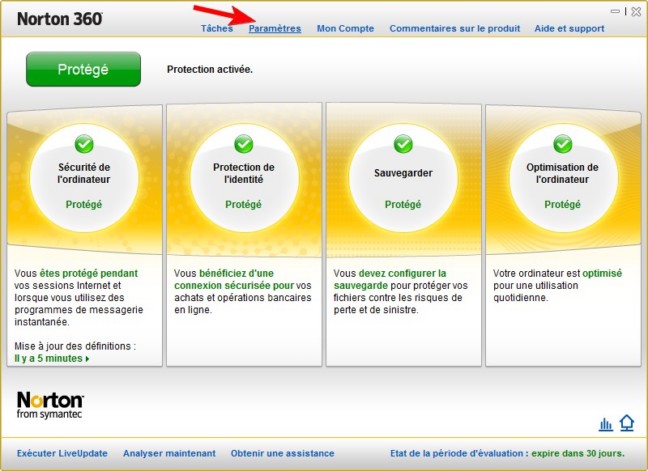This screenshot has height=471, width=648.
Task: Click the Sauvegarder checkmark icon
Action: [403, 144]
